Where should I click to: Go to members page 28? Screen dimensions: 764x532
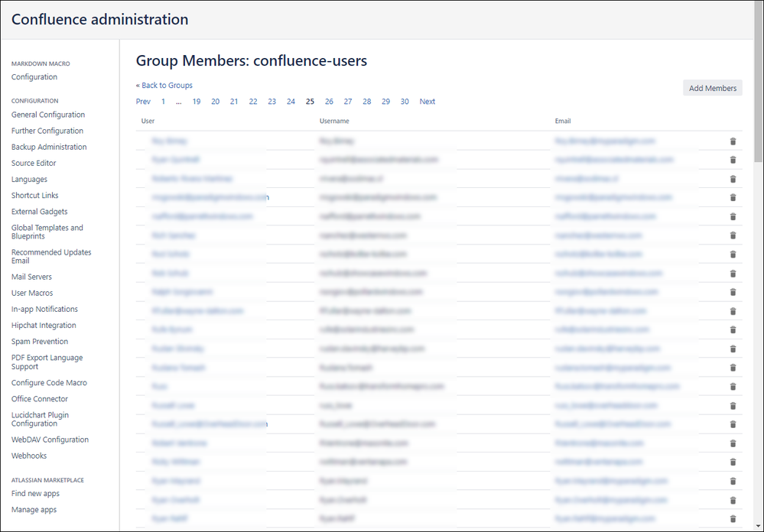[367, 102]
